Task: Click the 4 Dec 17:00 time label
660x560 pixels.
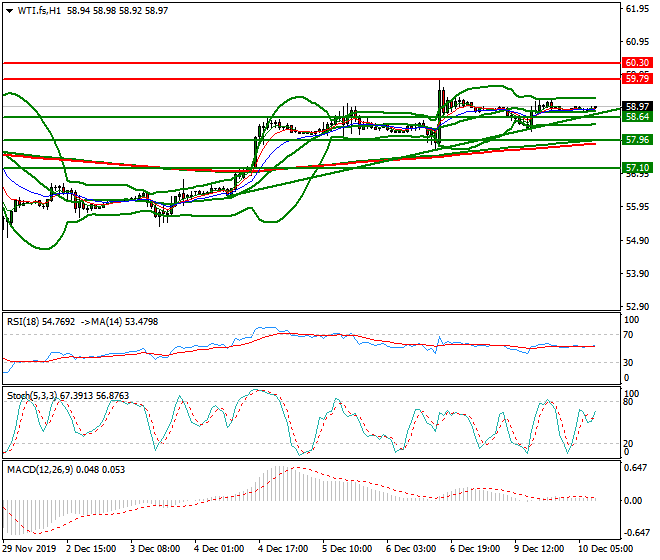Action: pyautogui.click(x=283, y=549)
